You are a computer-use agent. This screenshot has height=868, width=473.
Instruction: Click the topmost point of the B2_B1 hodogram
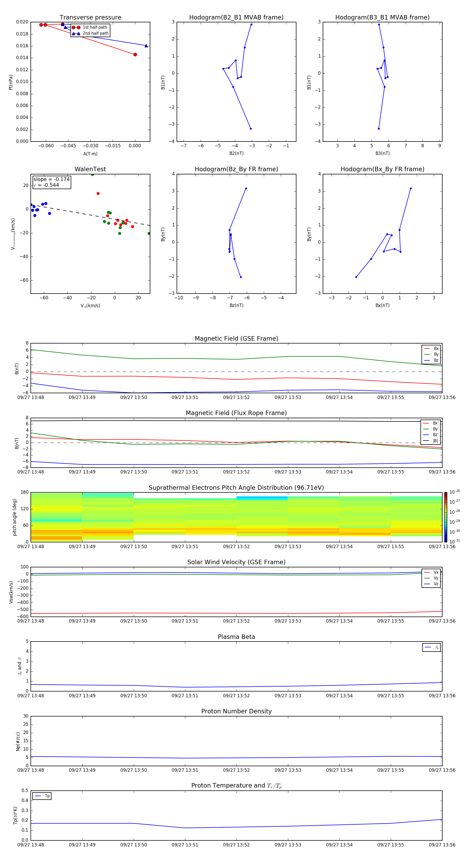tap(251, 25)
